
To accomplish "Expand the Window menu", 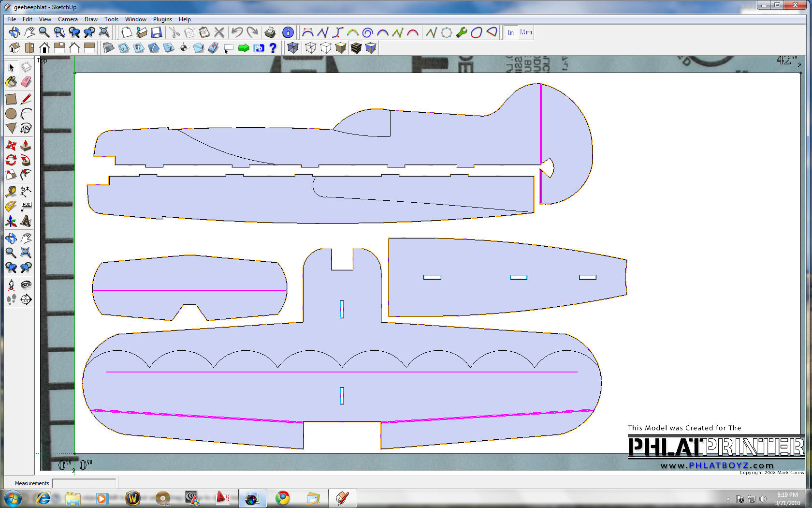I will (x=135, y=19).
